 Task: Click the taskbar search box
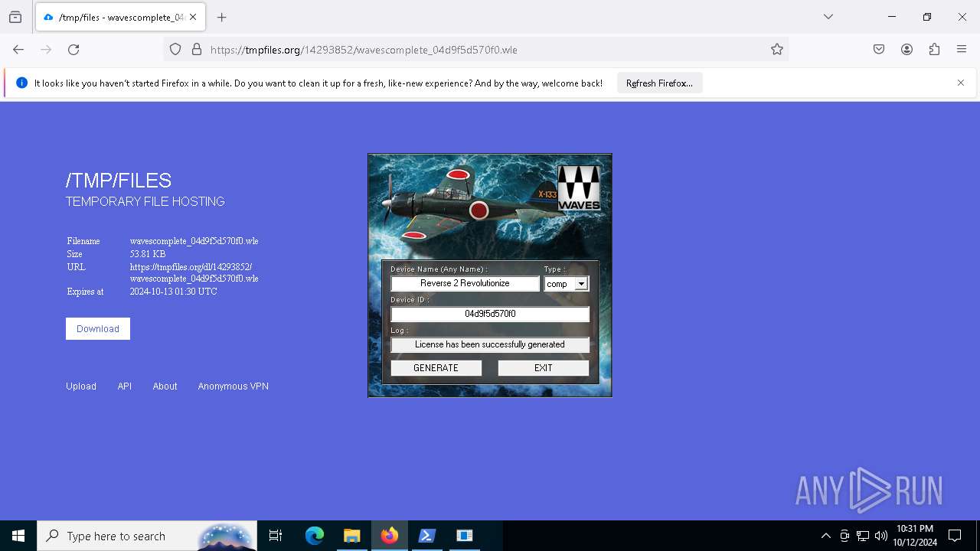click(147, 536)
